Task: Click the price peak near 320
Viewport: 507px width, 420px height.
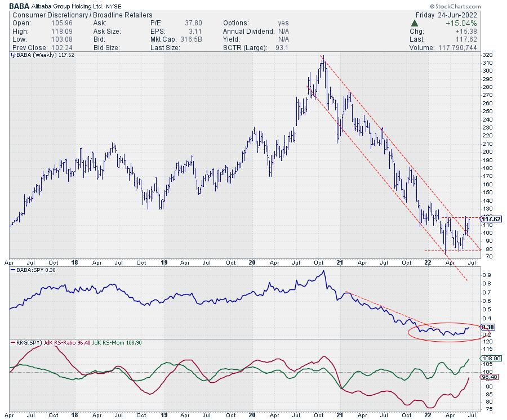Action: [x=322, y=57]
